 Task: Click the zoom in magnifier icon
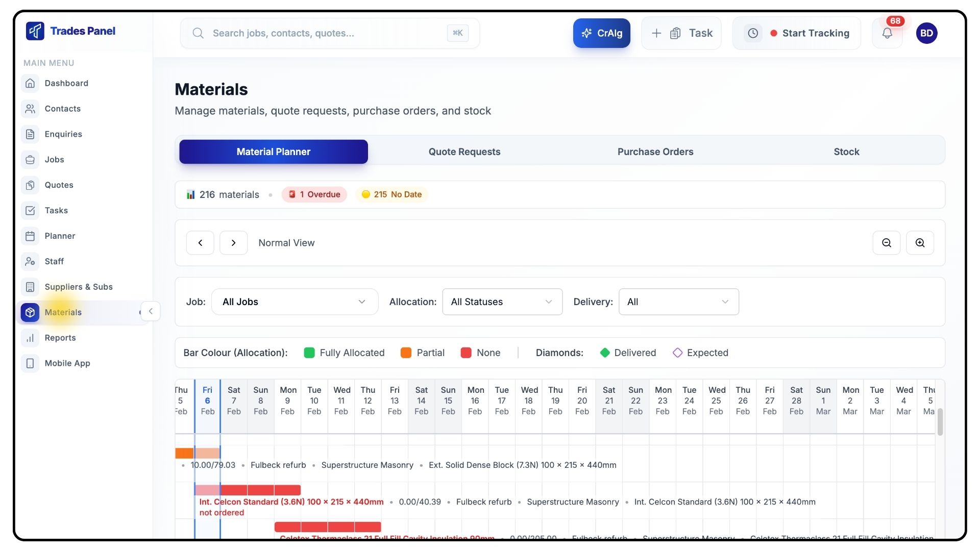[920, 243]
